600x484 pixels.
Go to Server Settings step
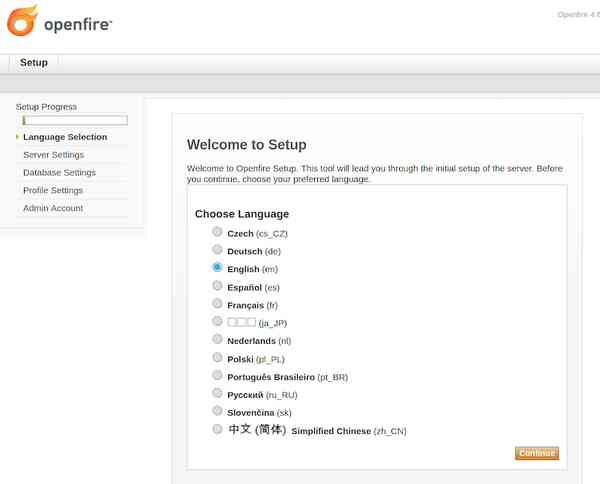click(x=53, y=155)
